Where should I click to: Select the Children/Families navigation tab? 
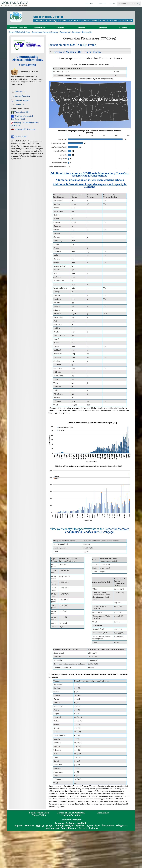18,28
